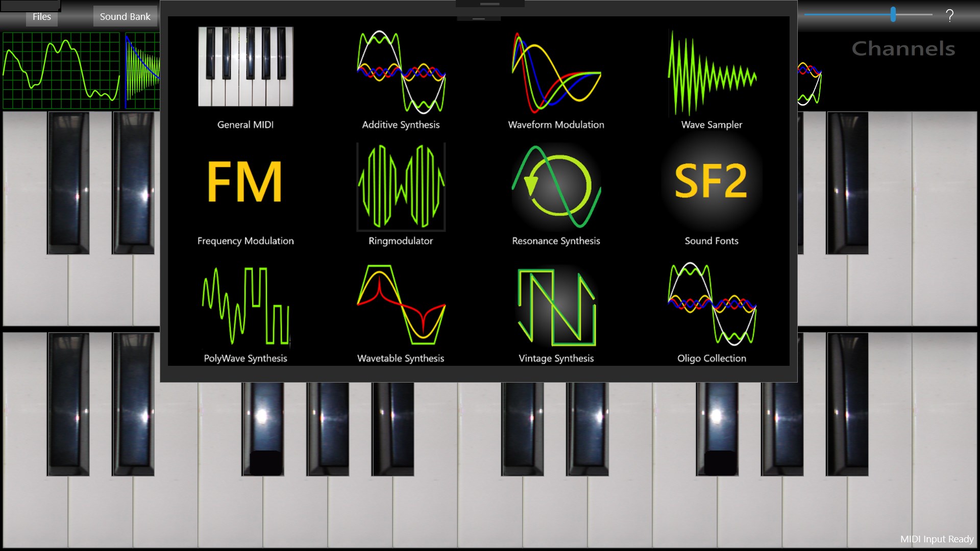Open the help question mark
Viewport: 980px width, 551px height.
coord(949,15)
